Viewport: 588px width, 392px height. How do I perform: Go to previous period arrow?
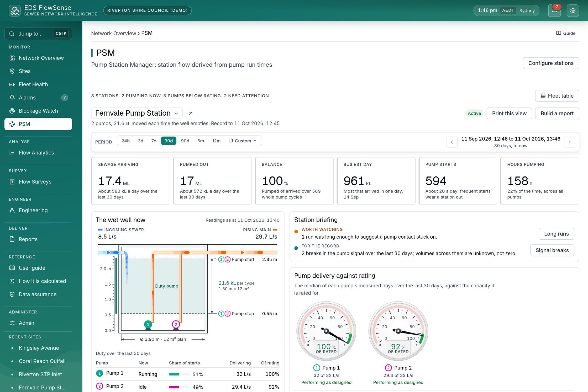pyautogui.click(x=452, y=142)
